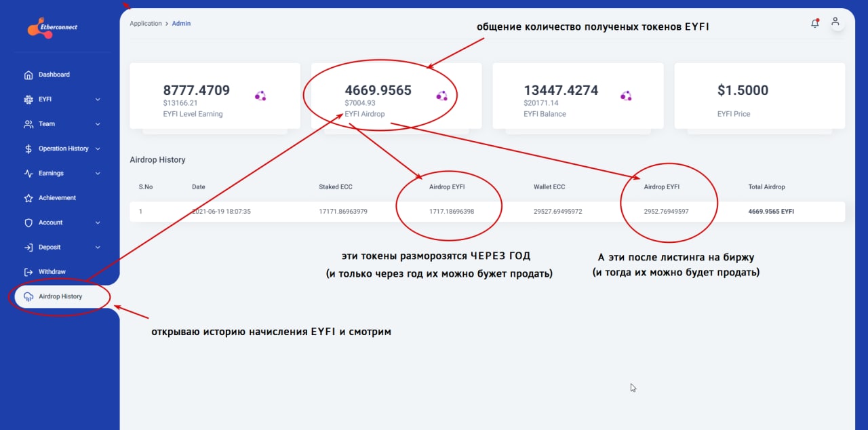This screenshot has height=430, width=868.
Task: Click token icon in EYFI Airdrop card
Action: (442, 96)
